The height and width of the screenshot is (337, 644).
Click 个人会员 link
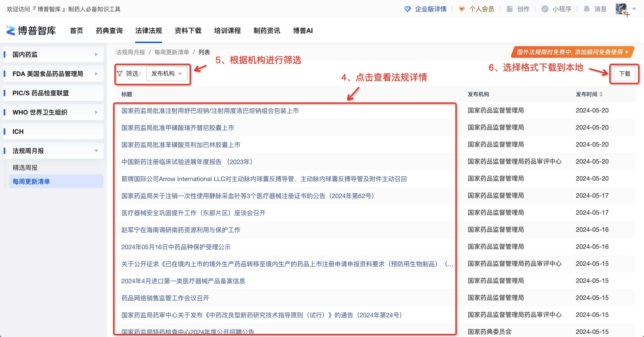(x=482, y=9)
